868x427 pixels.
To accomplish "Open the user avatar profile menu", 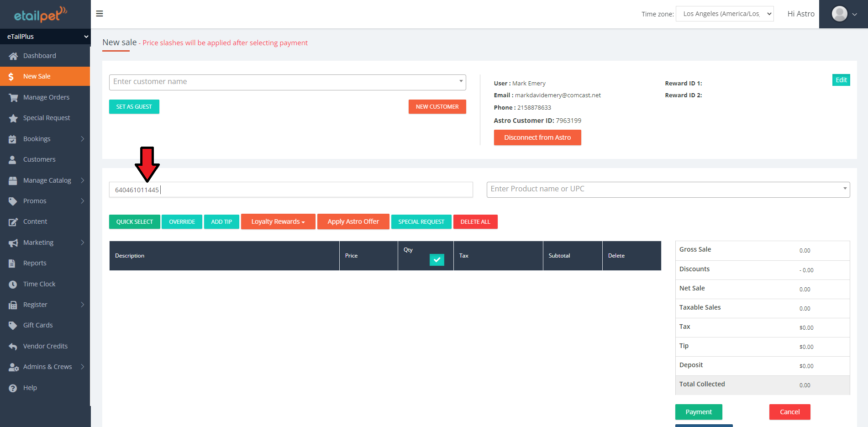I will pos(843,14).
